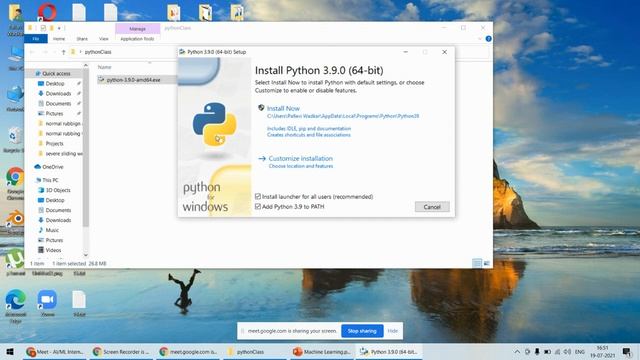The height and width of the screenshot is (360, 640).
Task: Open Quick access in navigation pane
Action: point(56,73)
